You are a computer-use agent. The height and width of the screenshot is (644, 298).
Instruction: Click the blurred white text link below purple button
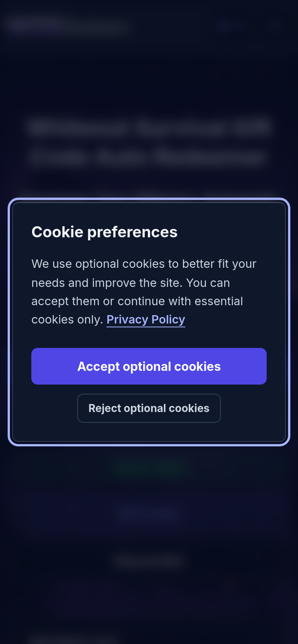[149, 561]
